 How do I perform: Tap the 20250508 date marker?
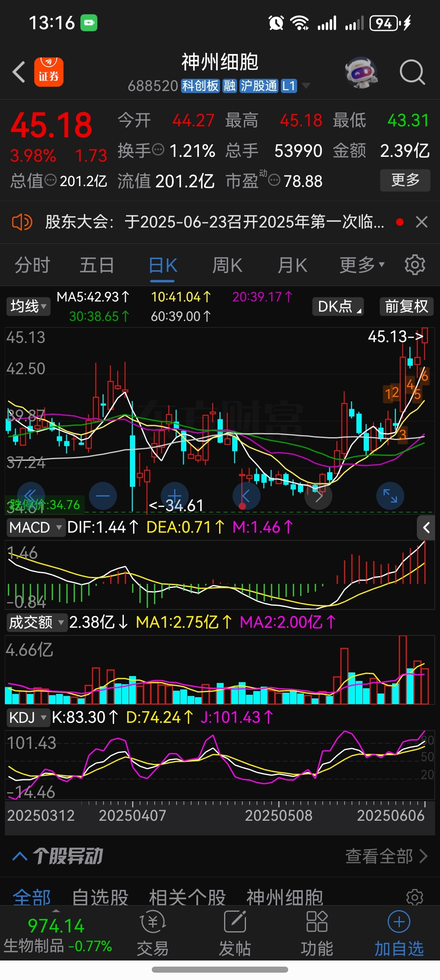click(x=279, y=815)
